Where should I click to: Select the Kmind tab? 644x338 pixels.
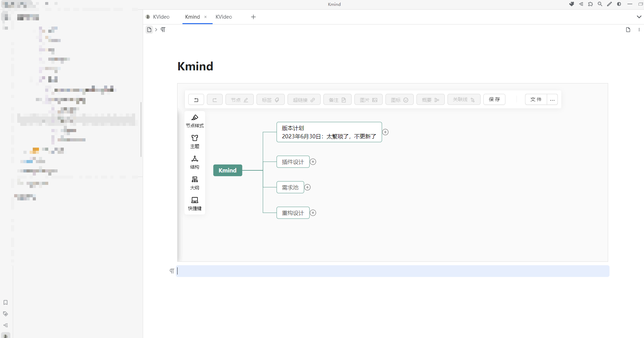[192, 17]
